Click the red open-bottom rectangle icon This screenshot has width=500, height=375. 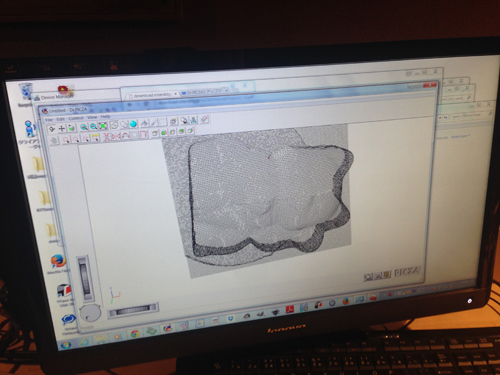(144, 134)
